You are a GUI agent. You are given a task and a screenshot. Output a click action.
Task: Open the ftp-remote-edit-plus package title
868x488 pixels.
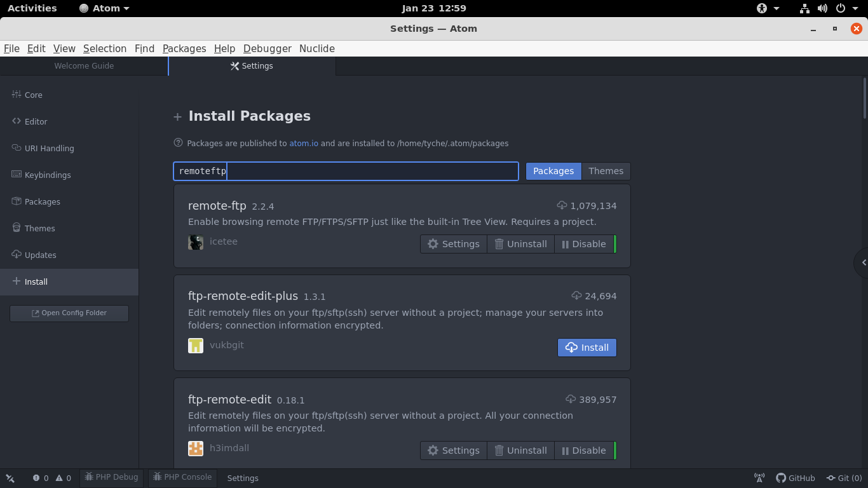(x=243, y=296)
